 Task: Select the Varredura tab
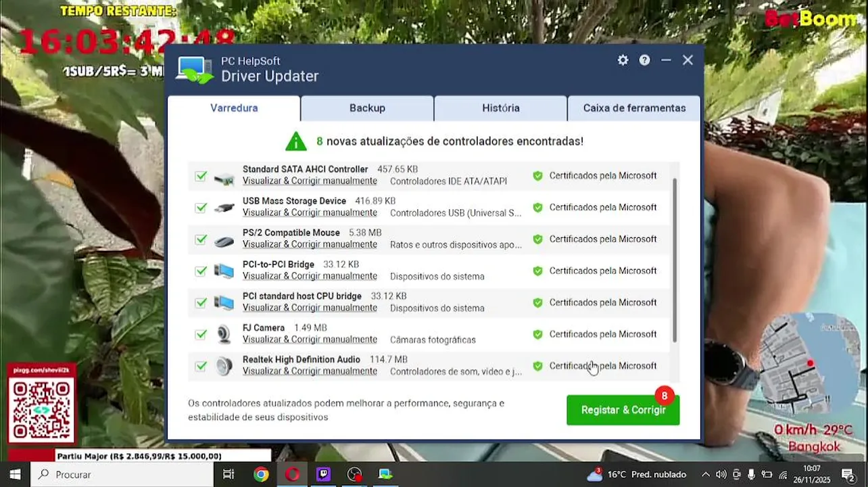234,108
